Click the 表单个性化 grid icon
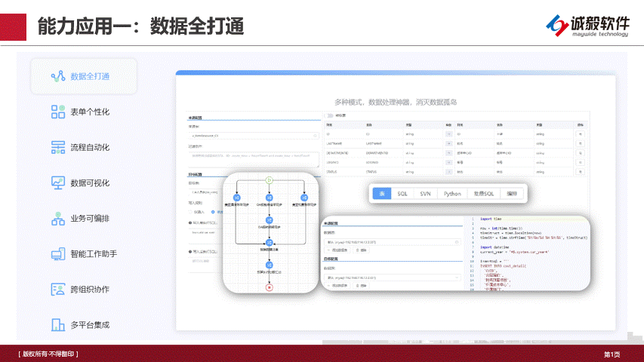 tap(58, 112)
